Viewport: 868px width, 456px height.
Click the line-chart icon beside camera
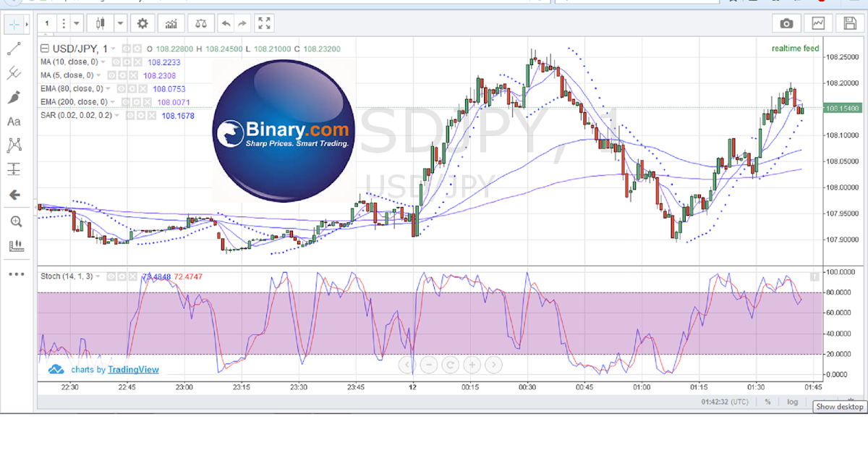coord(818,24)
